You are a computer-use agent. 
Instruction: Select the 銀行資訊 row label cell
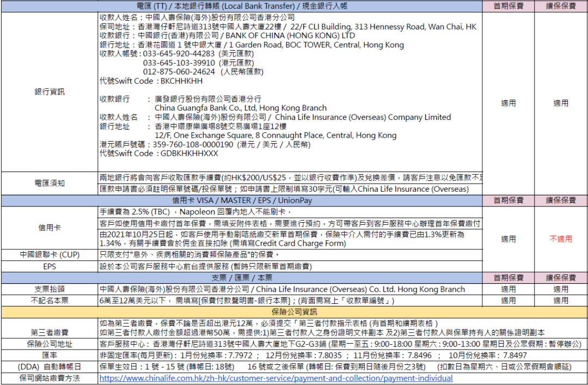point(50,92)
